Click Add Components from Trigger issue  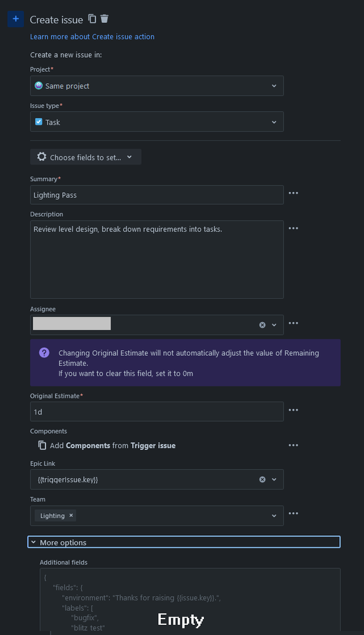click(107, 446)
